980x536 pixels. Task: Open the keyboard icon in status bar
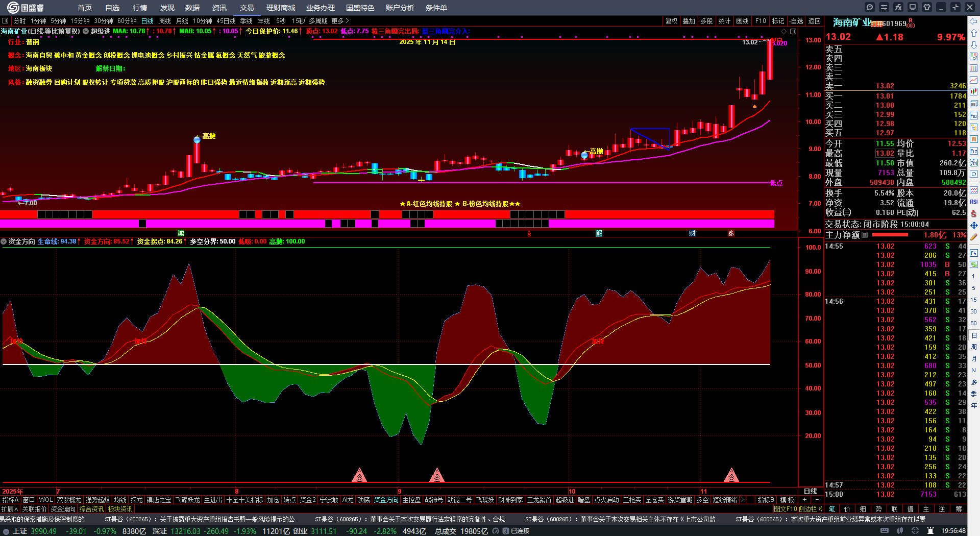click(x=885, y=531)
